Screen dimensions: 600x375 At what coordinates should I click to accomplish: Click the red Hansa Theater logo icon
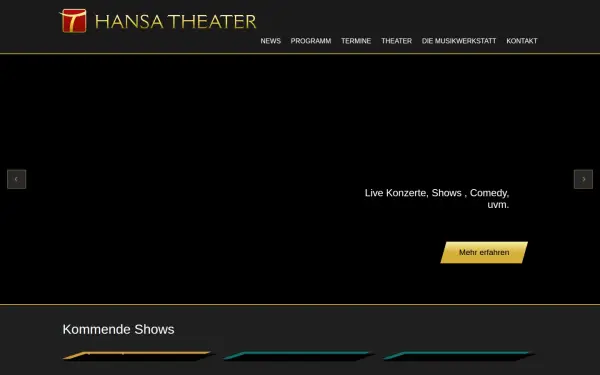pyautogui.click(x=73, y=21)
